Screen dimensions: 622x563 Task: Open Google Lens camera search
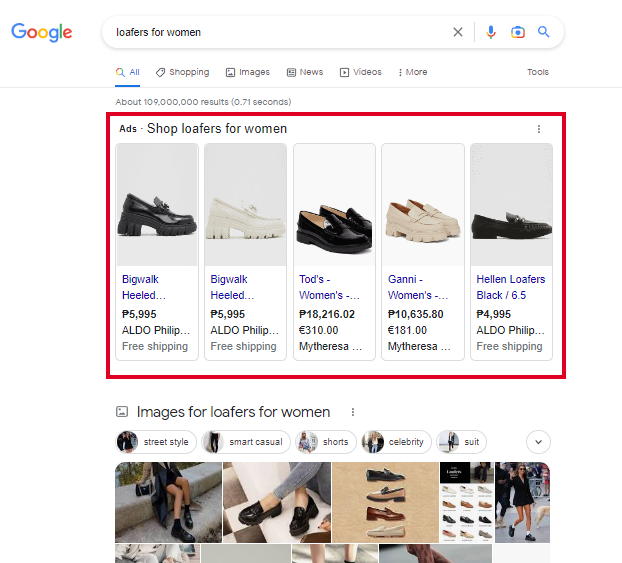518,32
